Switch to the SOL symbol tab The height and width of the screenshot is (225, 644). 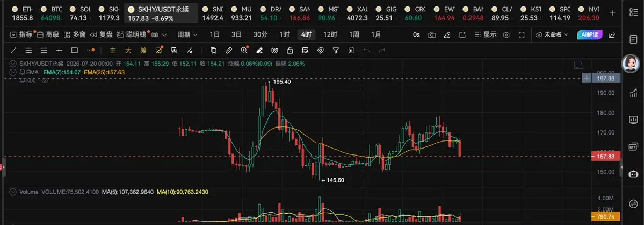point(81,13)
